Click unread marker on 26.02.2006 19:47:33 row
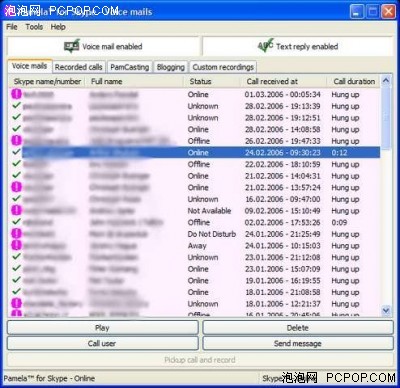 click(x=16, y=140)
